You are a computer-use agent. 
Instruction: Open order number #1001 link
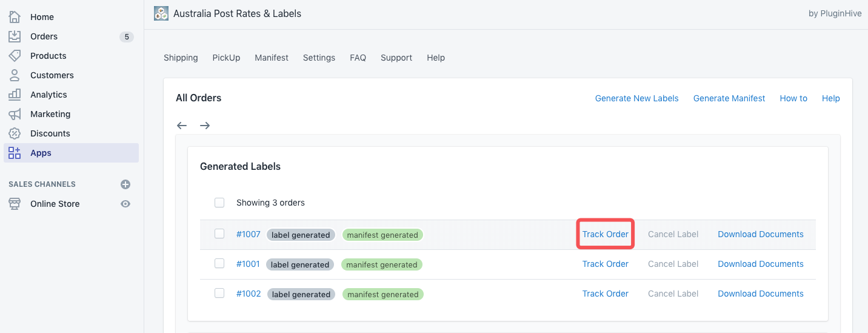click(x=248, y=264)
